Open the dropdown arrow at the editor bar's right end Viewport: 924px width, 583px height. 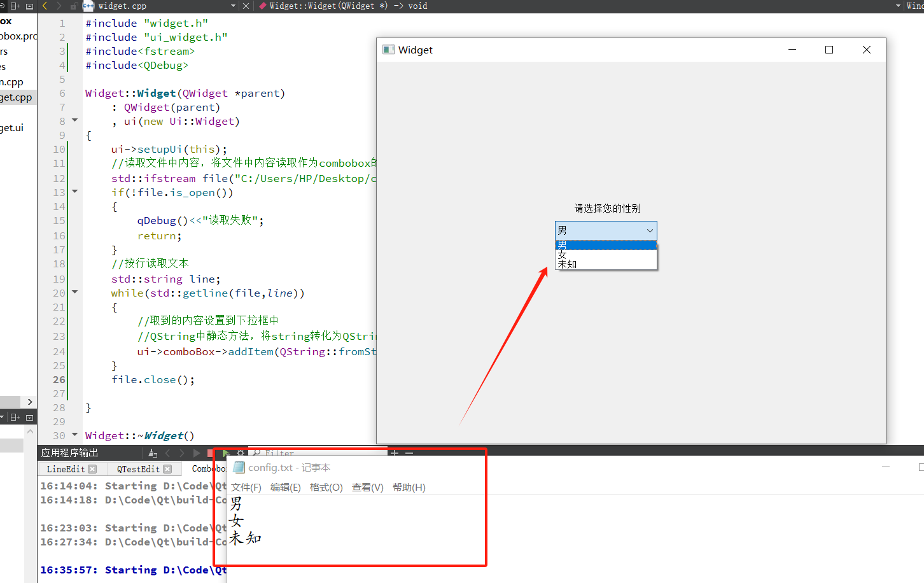click(x=898, y=6)
